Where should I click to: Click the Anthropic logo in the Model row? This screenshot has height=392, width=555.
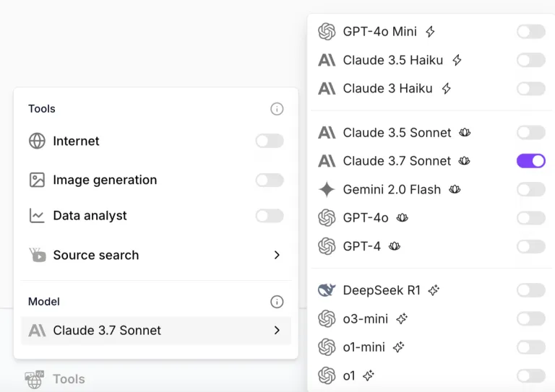(37, 330)
